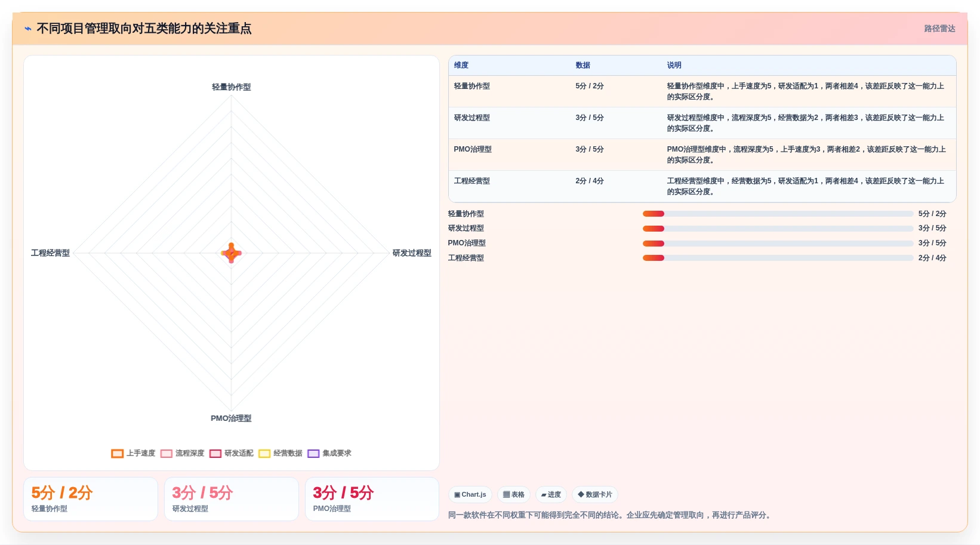Click the PMO治理型 radar axis label
The height and width of the screenshot is (545, 980).
(x=231, y=418)
